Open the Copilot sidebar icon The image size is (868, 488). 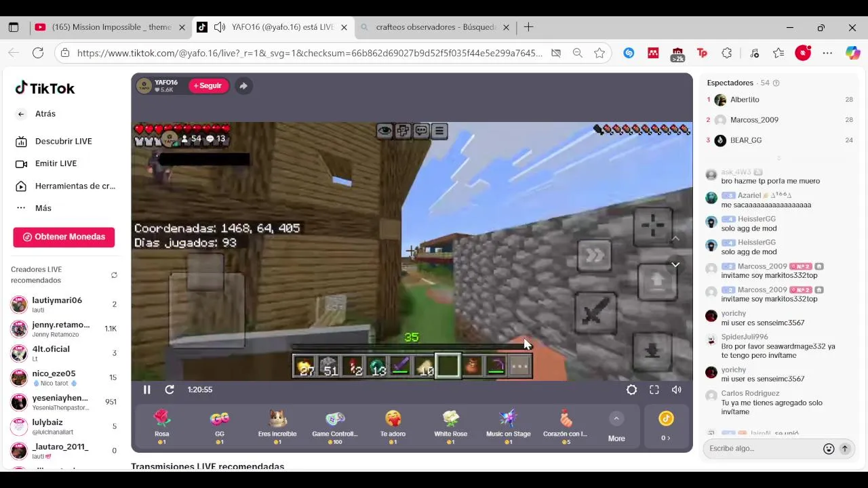tap(852, 53)
